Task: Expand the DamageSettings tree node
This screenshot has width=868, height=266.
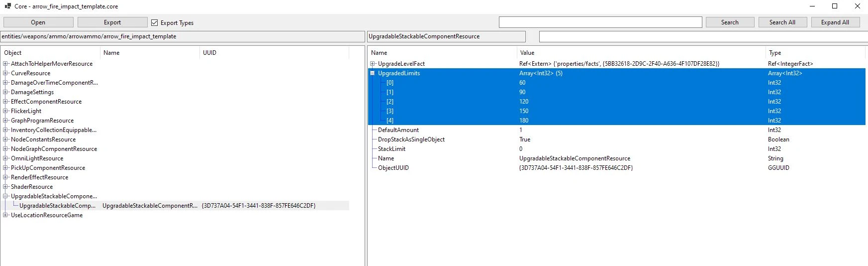Action: (5, 92)
